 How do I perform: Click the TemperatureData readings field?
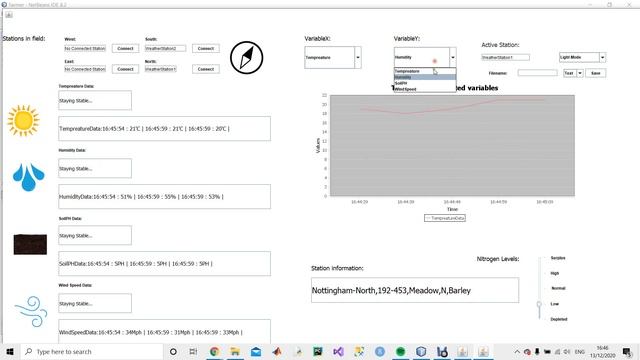(164, 129)
